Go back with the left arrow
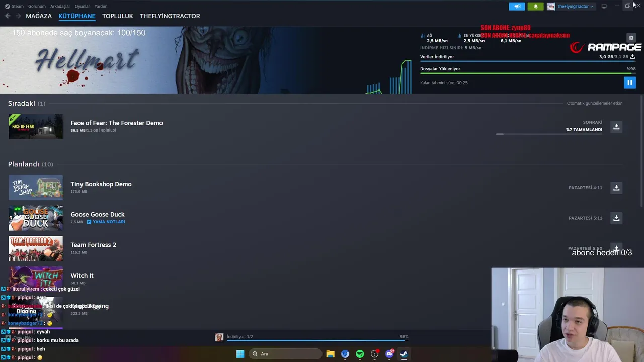This screenshot has width=644, height=362. pos(8,16)
